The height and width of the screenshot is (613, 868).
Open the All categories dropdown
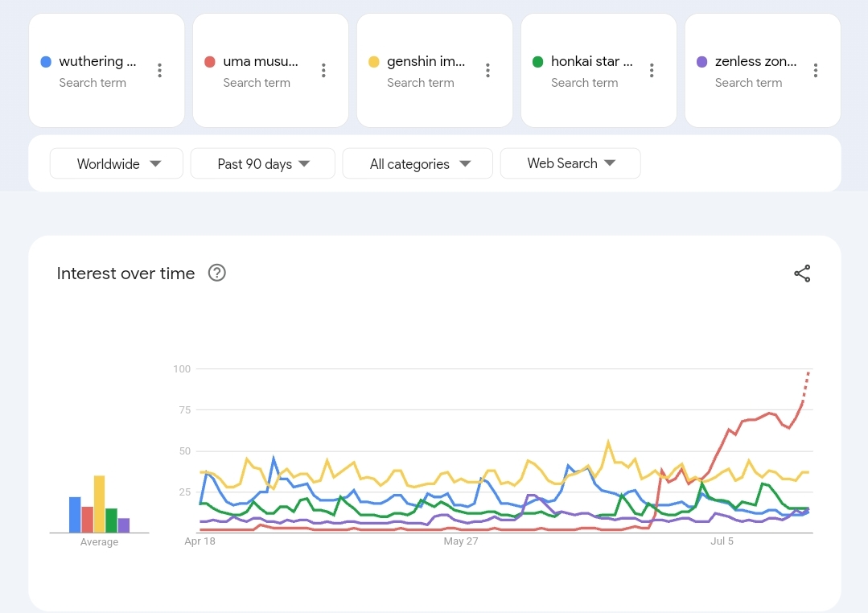pyautogui.click(x=418, y=163)
